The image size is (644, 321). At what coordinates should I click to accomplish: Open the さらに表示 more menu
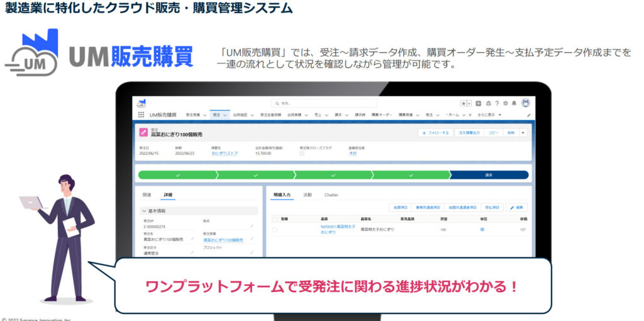click(x=489, y=115)
